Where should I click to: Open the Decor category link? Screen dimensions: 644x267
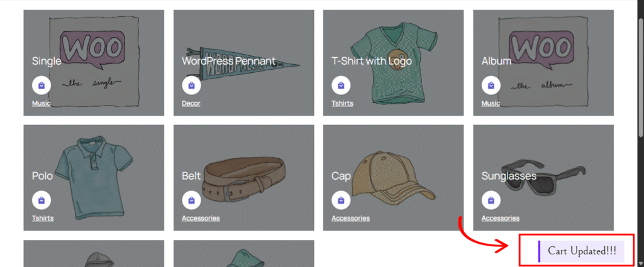[191, 104]
